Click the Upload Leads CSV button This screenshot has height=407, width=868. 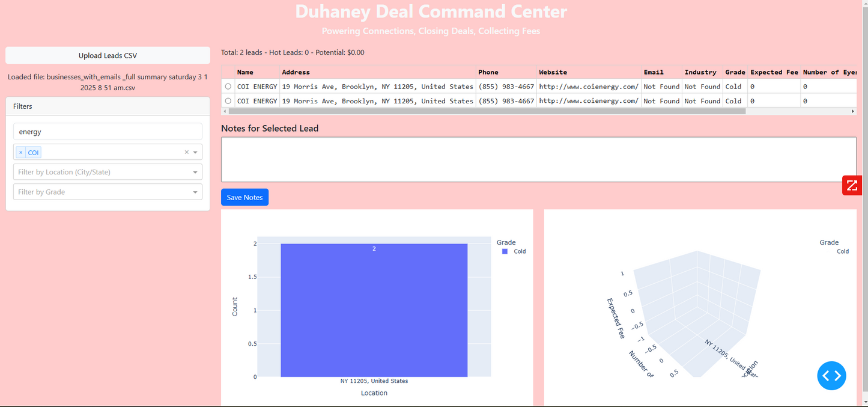point(108,55)
